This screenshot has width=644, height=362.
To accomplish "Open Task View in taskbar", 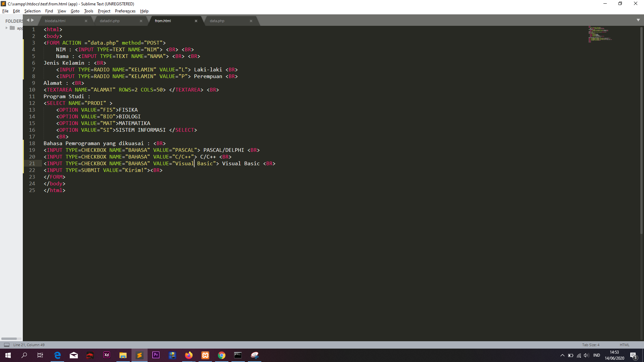I will tap(40, 355).
